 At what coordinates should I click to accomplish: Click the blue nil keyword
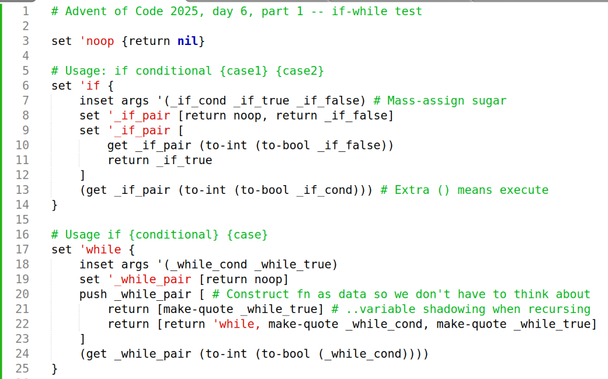pos(188,41)
